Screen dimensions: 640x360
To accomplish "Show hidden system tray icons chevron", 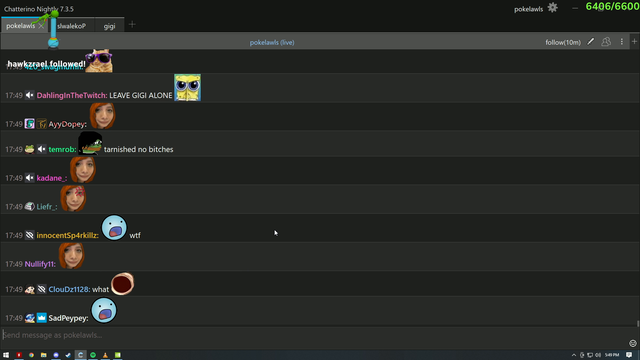I will click(x=573, y=355).
